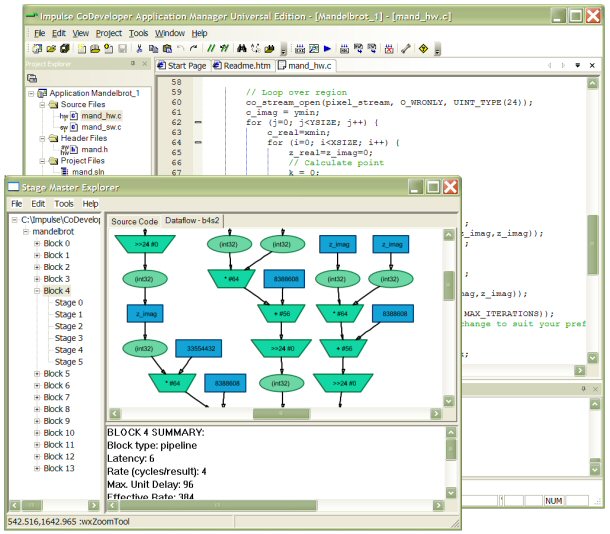The image size is (610, 534).
Task: Collapse the Header Files folder
Action: click(x=42, y=138)
